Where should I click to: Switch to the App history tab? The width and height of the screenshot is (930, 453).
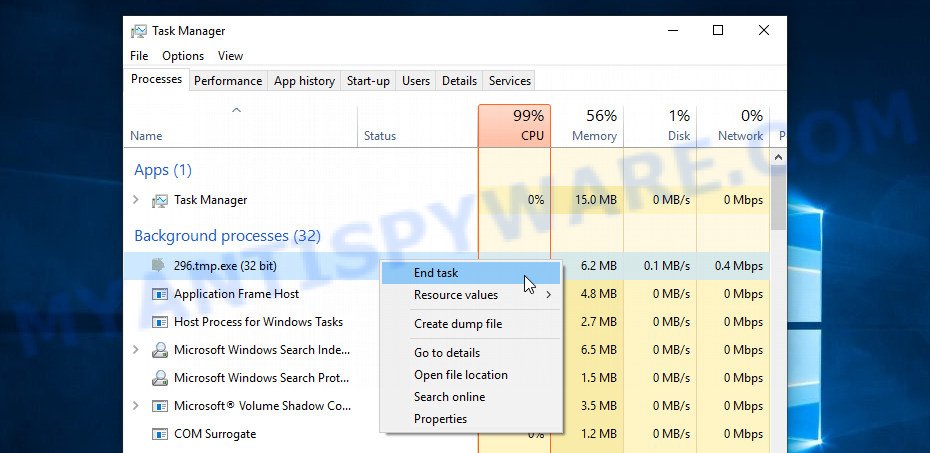pos(304,81)
